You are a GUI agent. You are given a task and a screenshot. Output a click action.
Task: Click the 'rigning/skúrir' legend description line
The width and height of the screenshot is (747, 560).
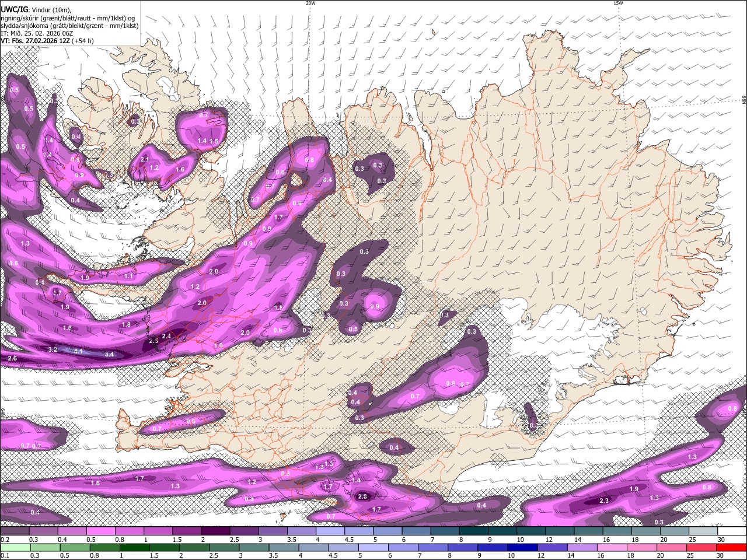point(68,18)
